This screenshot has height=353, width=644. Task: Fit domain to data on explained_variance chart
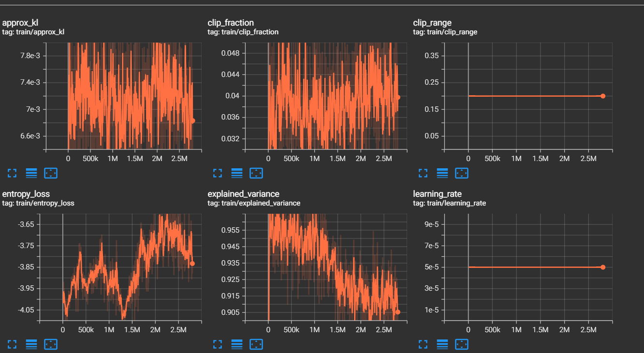click(256, 344)
